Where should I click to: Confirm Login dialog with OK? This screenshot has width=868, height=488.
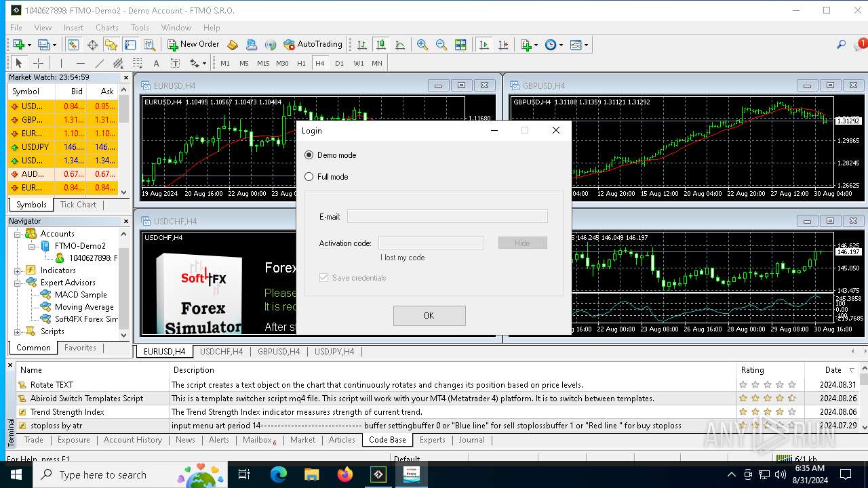pyautogui.click(x=429, y=316)
